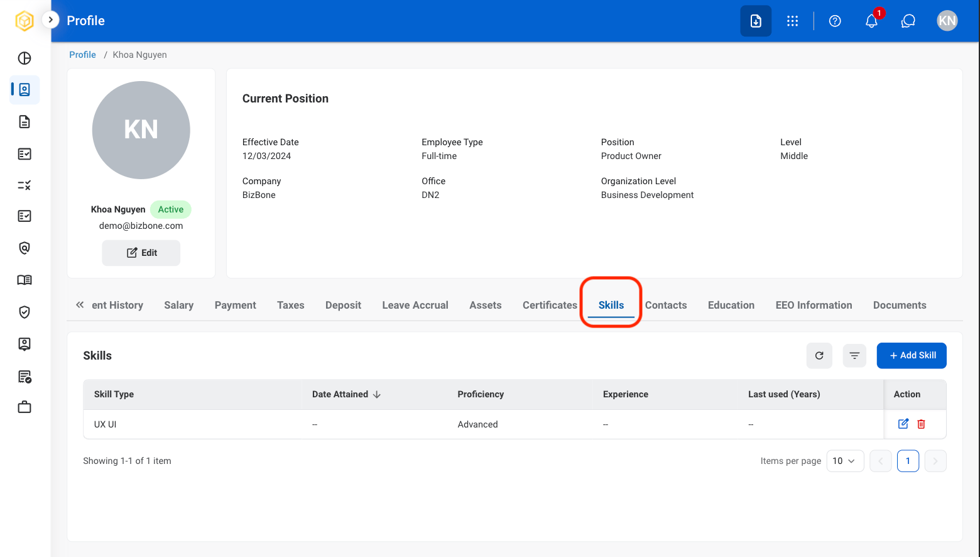Switch to the Contacts tab
The width and height of the screenshot is (980, 557).
(x=666, y=305)
